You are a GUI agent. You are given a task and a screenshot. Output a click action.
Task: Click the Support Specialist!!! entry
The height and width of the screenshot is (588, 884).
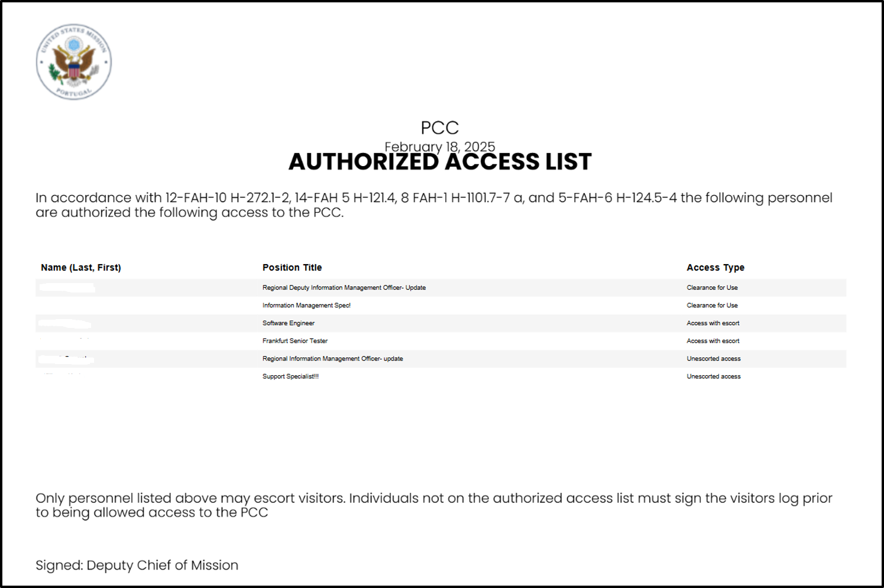tap(290, 376)
